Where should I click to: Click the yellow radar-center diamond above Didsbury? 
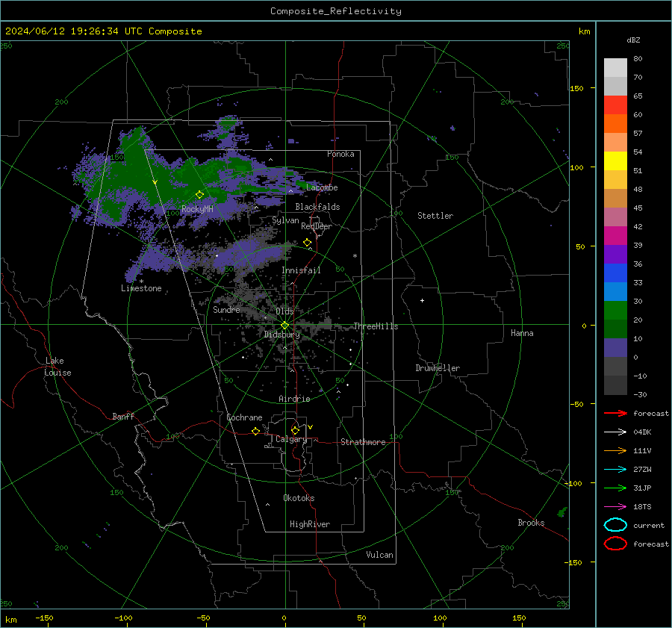click(285, 325)
